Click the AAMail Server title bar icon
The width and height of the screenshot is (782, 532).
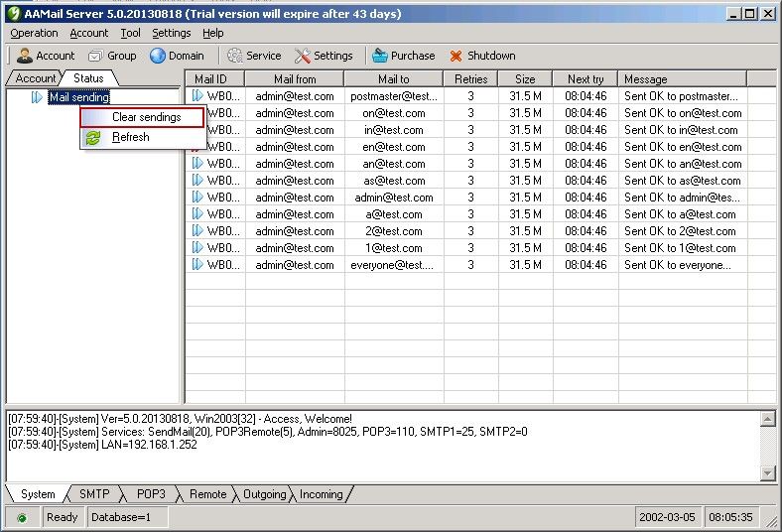click(14, 14)
